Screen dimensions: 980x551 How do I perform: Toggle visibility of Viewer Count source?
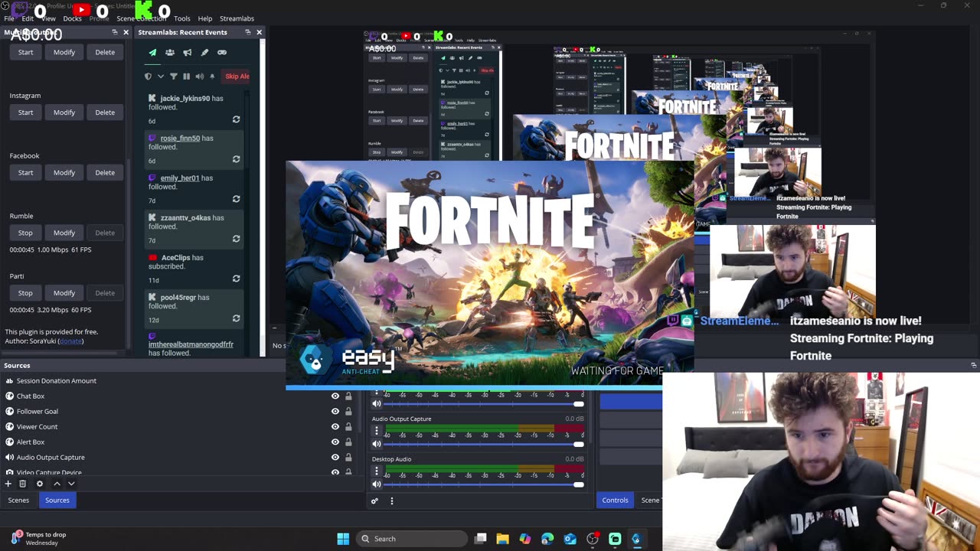[x=335, y=426]
